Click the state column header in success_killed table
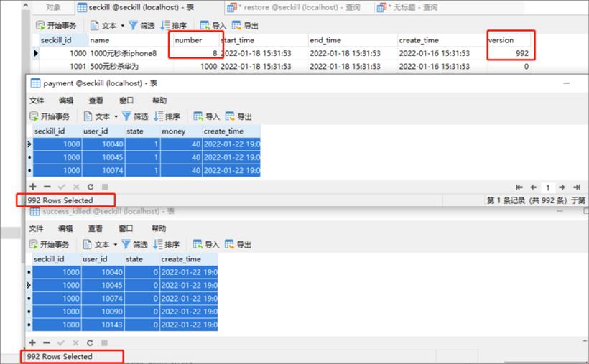 (x=142, y=259)
